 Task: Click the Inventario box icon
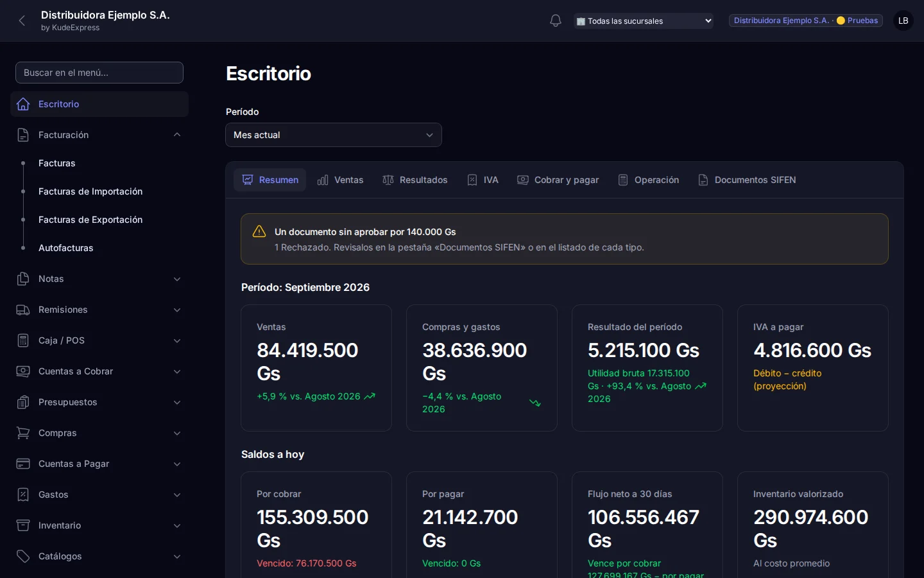[23, 525]
